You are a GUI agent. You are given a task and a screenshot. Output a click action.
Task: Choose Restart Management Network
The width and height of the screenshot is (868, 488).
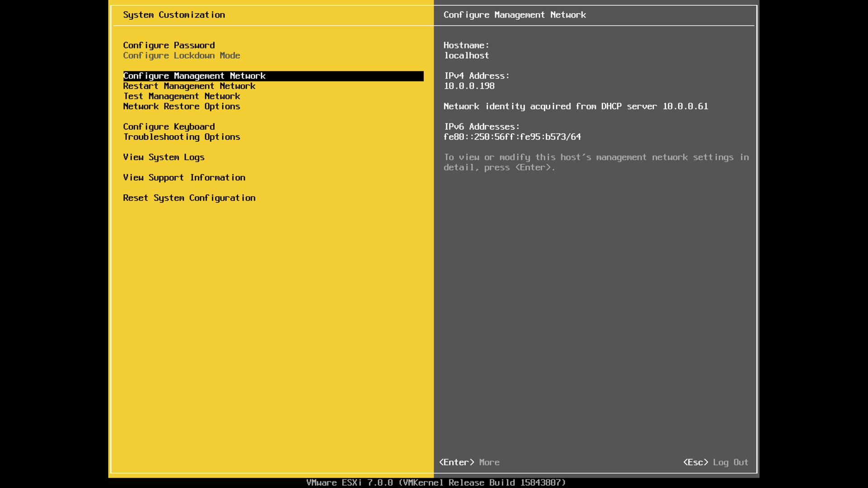(x=189, y=86)
